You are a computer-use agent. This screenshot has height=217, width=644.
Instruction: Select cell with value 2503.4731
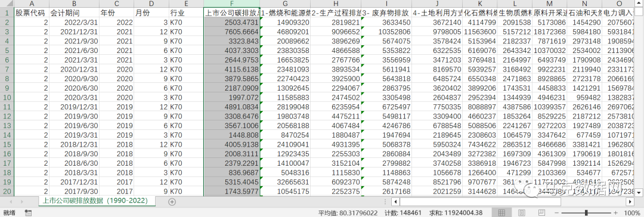[x=232, y=22]
